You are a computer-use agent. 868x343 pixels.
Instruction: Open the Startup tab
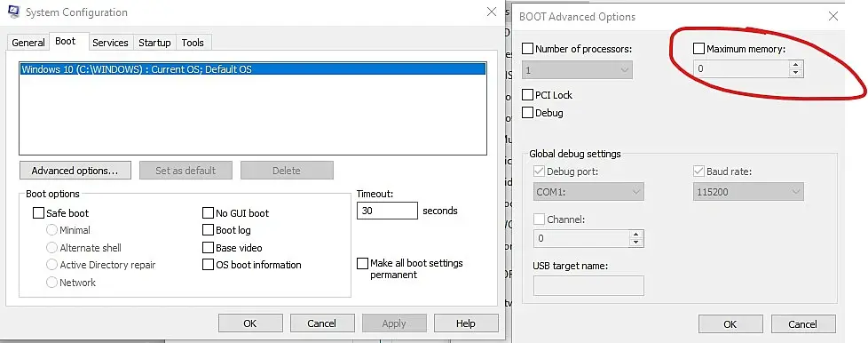click(154, 43)
